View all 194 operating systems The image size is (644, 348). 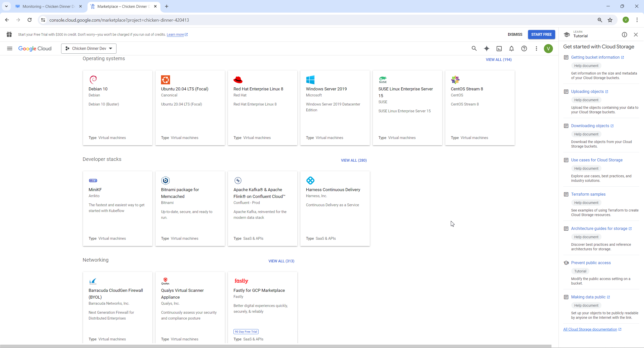coord(498,60)
